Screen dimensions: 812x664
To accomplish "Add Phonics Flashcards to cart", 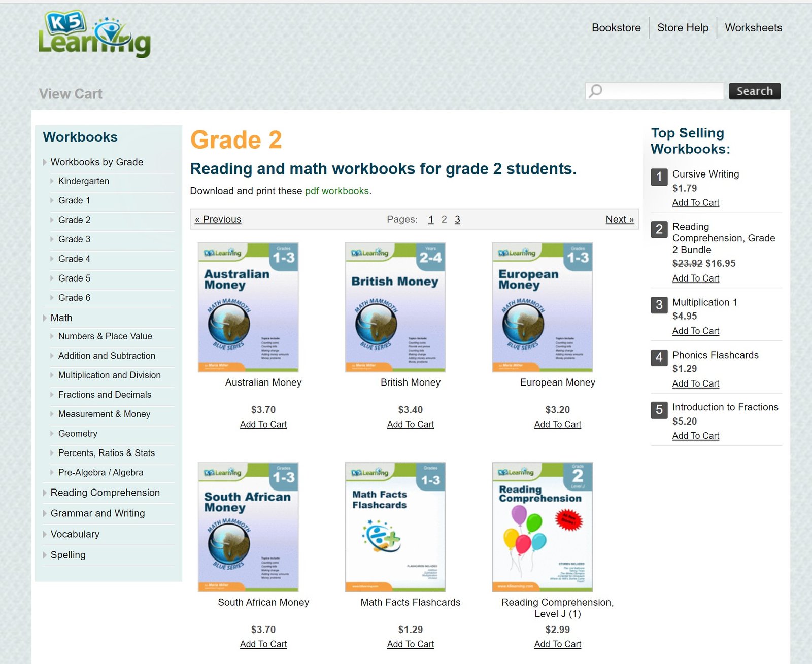I will tap(696, 384).
